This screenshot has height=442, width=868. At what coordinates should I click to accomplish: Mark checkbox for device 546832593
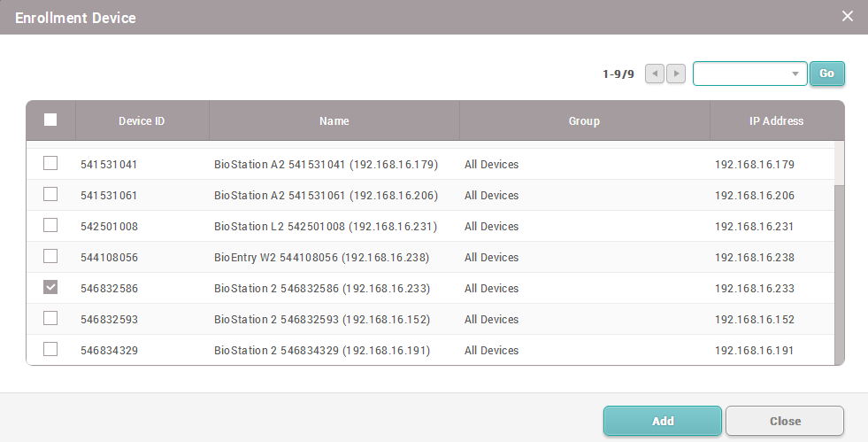(50, 319)
